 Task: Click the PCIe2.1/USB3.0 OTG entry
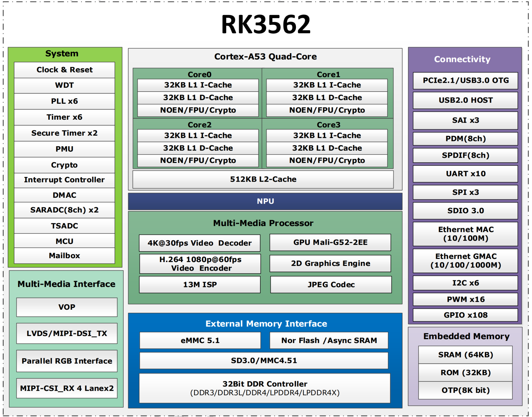465,80
